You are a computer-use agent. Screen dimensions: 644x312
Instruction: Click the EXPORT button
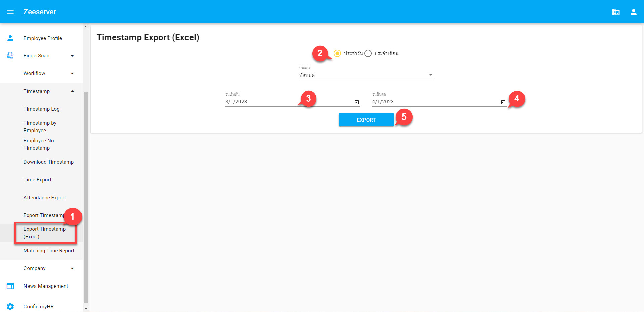(x=366, y=120)
